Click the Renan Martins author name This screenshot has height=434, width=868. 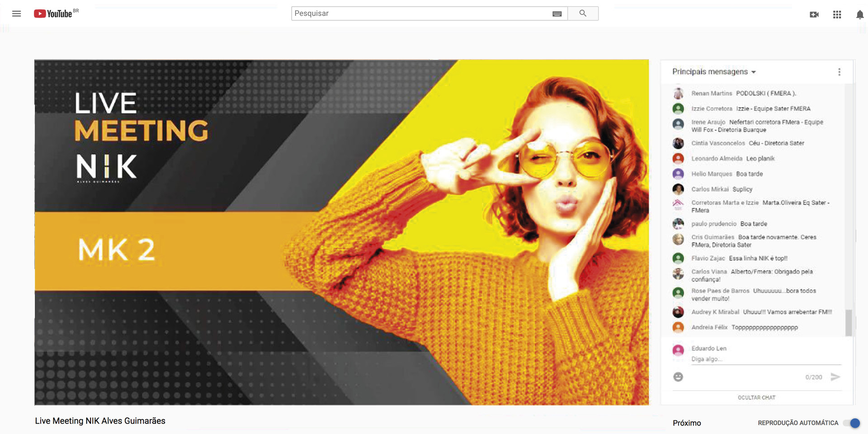pos(712,93)
